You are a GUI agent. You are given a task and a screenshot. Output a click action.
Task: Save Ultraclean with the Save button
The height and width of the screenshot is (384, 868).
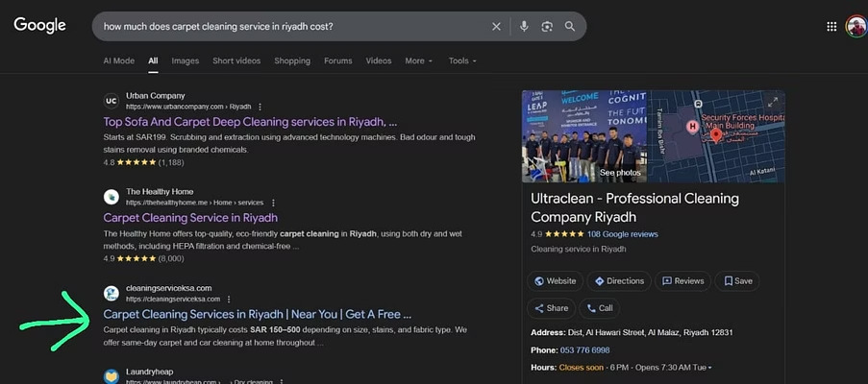point(737,280)
